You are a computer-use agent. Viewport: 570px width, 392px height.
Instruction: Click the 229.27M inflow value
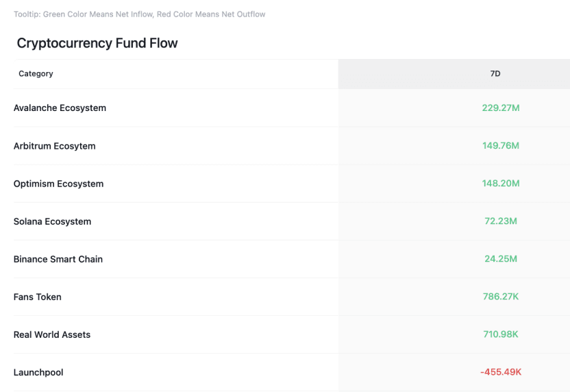point(500,108)
